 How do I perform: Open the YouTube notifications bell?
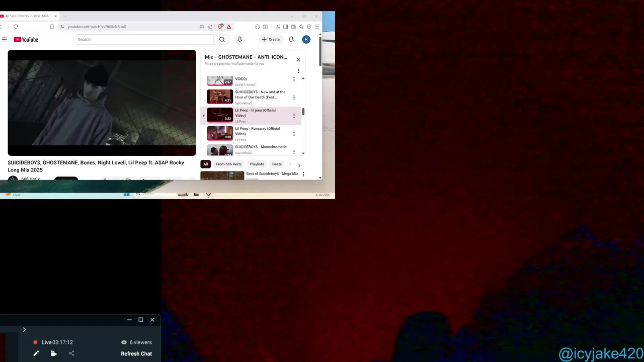click(x=291, y=39)
